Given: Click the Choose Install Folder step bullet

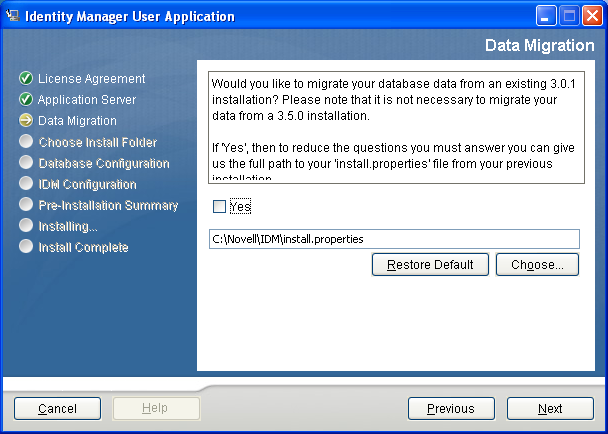Looking at the screenshot, I should point(26,142).
